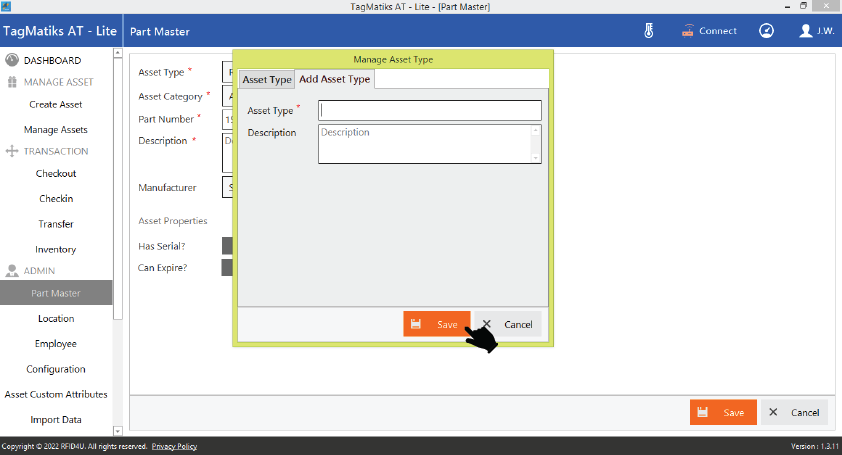Toggle the Has Serial switch

click(227, 246)
